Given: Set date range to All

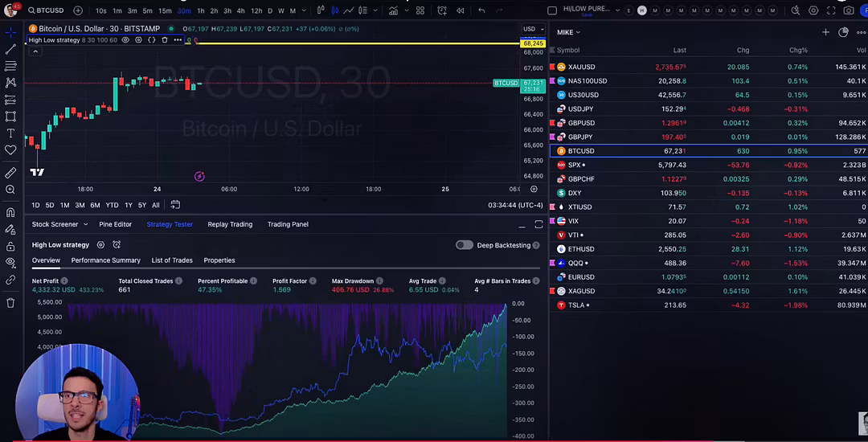Looking at the screenshot, I should [156, 205].
